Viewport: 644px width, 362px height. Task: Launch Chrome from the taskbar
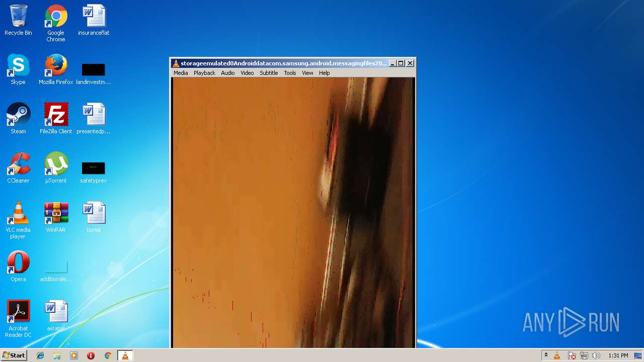[108, 355]
